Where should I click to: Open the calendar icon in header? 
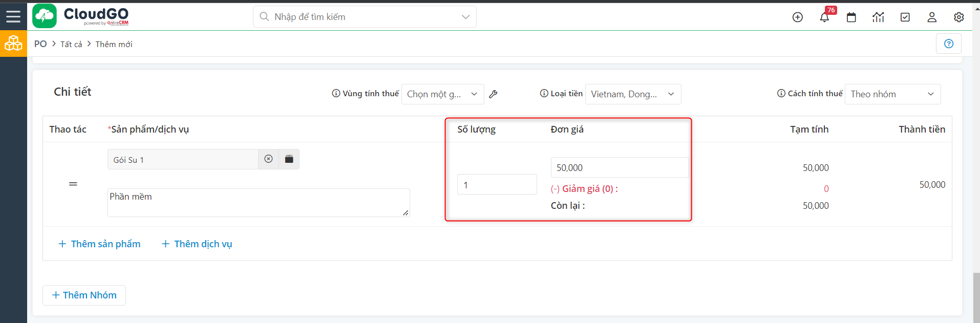click(x=851, y=17)
